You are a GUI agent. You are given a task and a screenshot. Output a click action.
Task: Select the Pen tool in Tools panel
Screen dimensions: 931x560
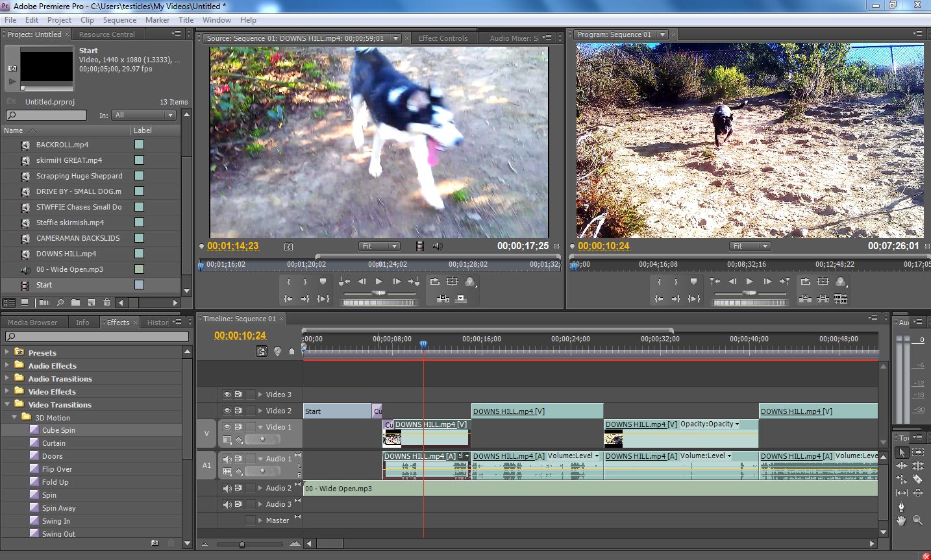(902, 507)
